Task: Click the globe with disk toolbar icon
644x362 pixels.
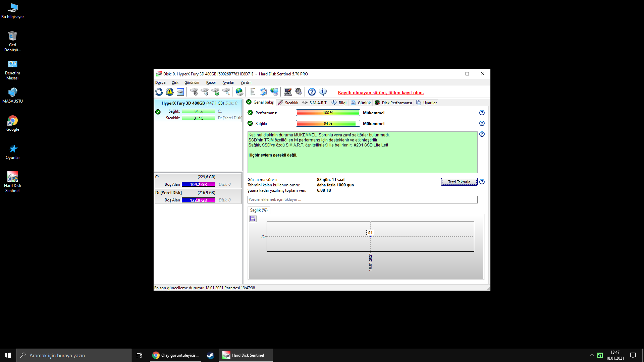Action: tap(239, 92)
